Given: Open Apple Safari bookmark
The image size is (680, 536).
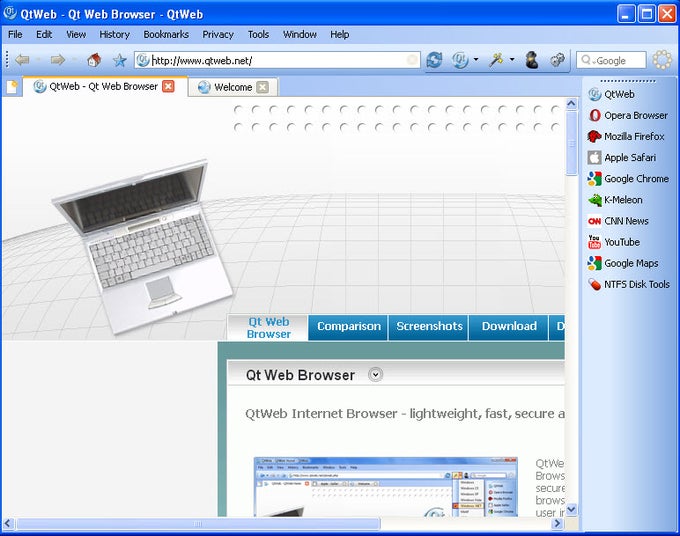Looking at the screenshot, I should coord(622,157).
